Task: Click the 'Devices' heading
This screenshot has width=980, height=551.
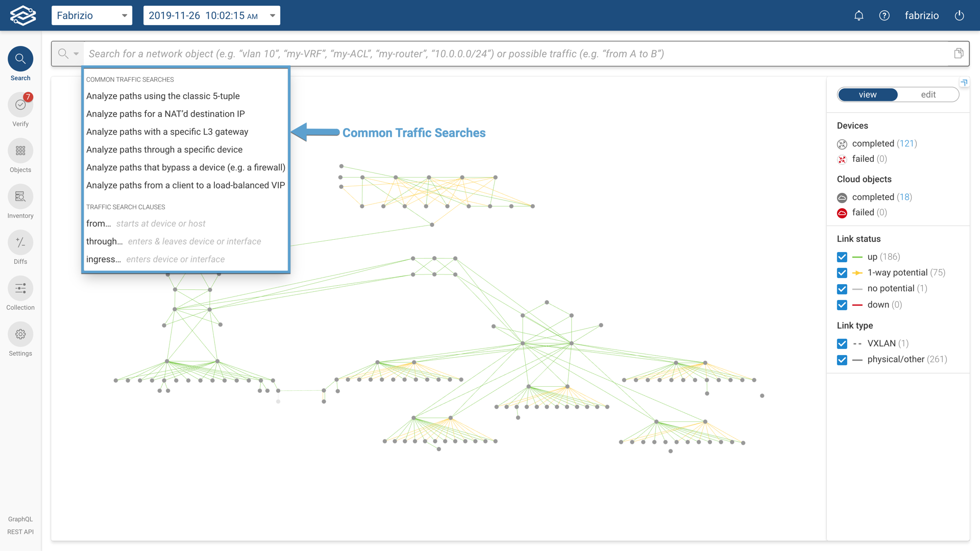Action: click(x=852, y=126)
